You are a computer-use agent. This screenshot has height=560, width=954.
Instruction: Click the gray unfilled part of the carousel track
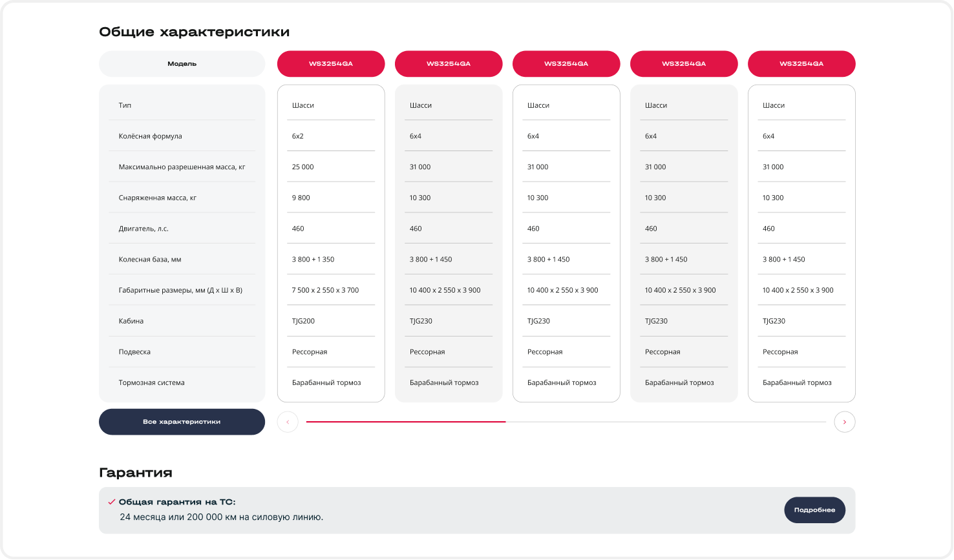666,422
